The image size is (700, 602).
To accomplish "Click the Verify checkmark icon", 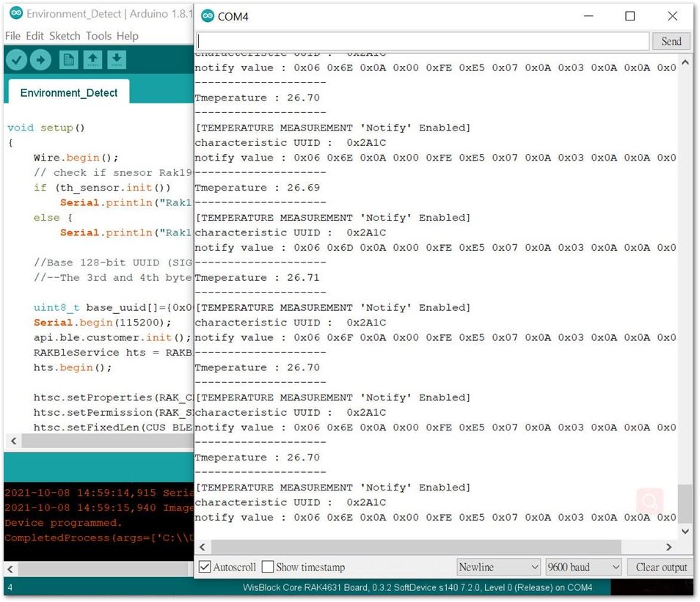I will [x=17, y=60].
